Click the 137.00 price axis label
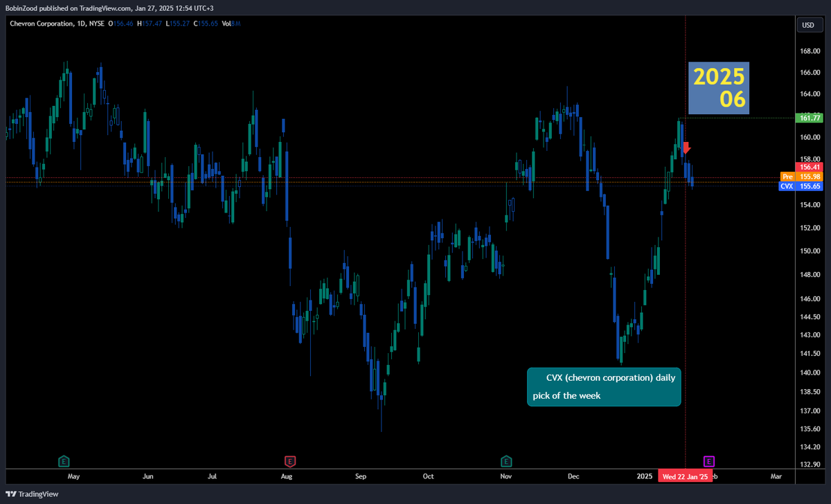 (x=810, y=411)
